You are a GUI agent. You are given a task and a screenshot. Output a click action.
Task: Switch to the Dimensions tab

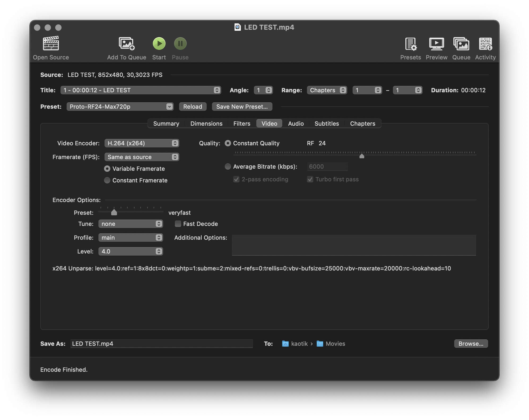click(x=206, y=124)
